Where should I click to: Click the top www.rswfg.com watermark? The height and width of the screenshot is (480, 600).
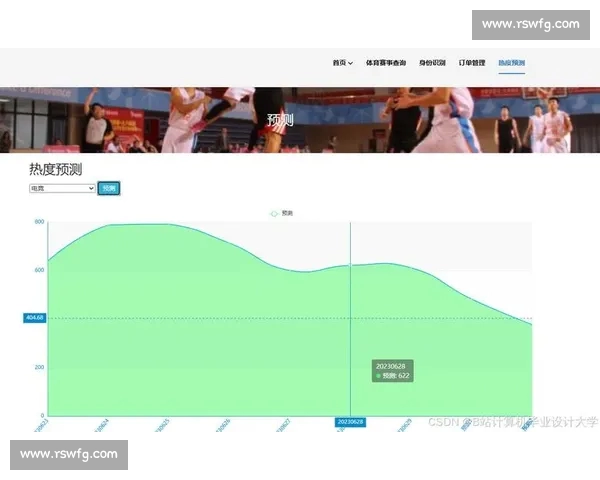pos(530,24)
